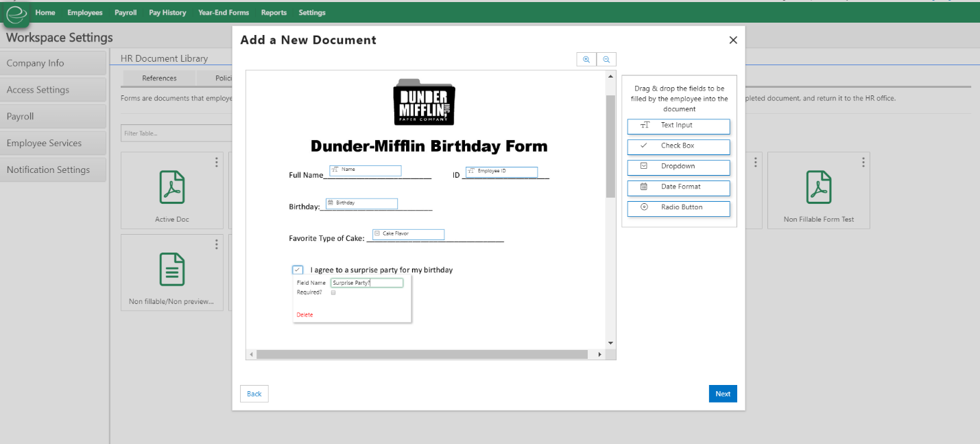This screenshot has width=980, height=444.
Task: Click the 'Dunder-Mifflin Birthday Form' title text
Action: click(429, 146)
